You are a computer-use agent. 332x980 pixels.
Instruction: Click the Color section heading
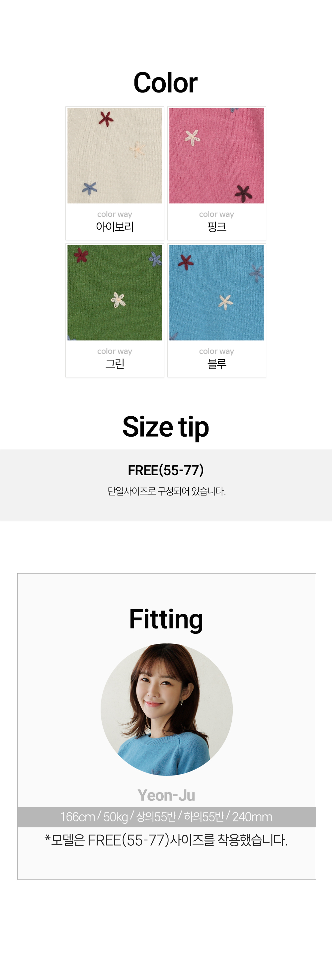coord(166,82)
